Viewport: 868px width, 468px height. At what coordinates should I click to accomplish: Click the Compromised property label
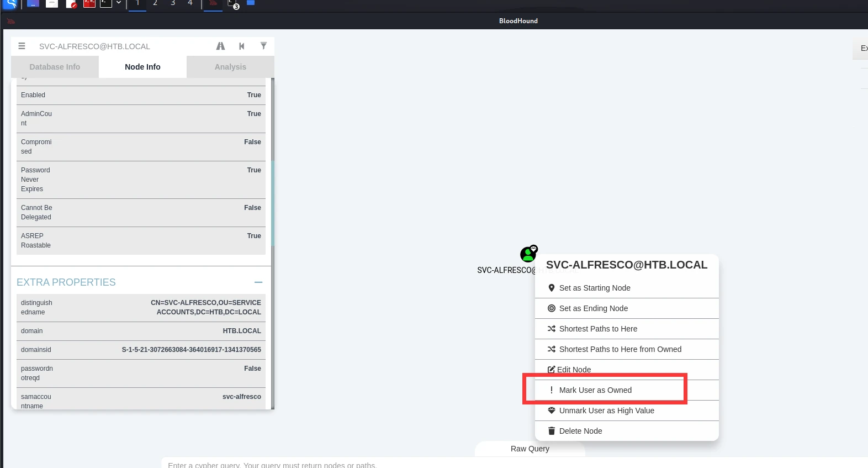[36, 146]
